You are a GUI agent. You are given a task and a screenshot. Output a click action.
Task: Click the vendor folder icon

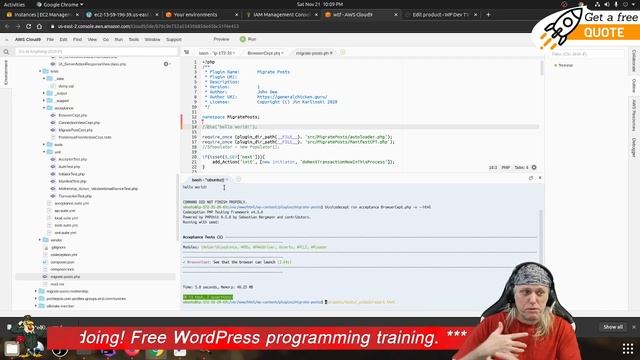pos(46,240)
